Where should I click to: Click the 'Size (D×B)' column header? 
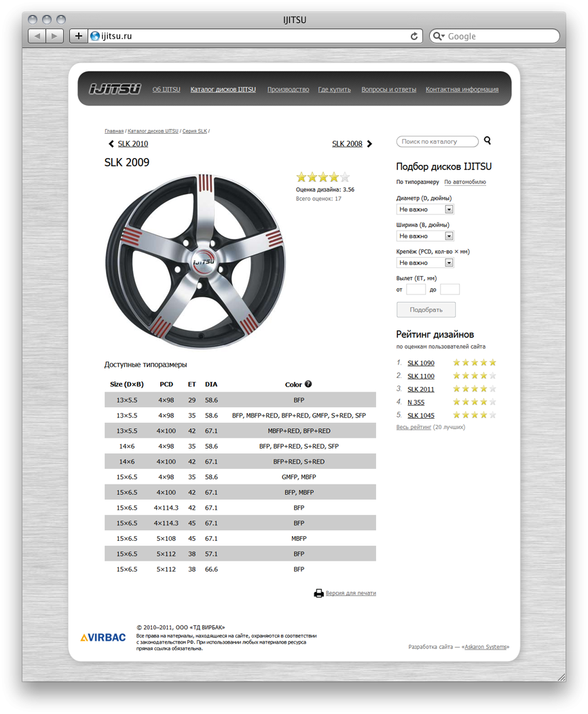pos(126,384)
